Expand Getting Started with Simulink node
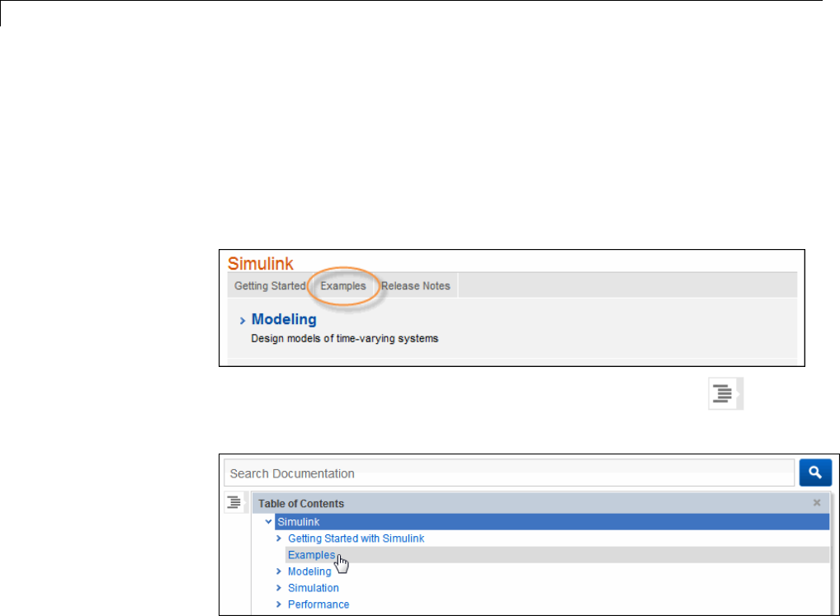 [x=279, y=538]
